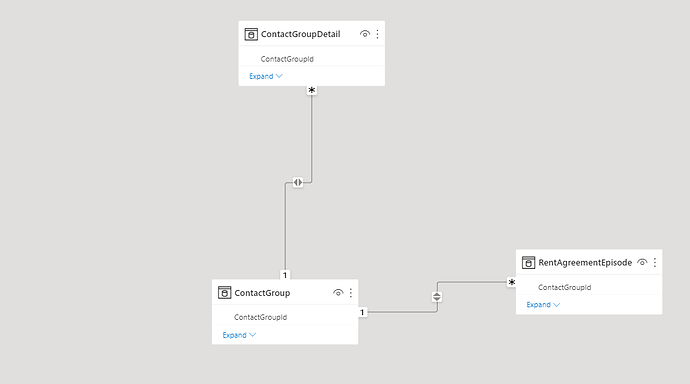Screen dimensions: 690x384
Task: Expand the ContactGroup table fields
Action: [239, 335]
